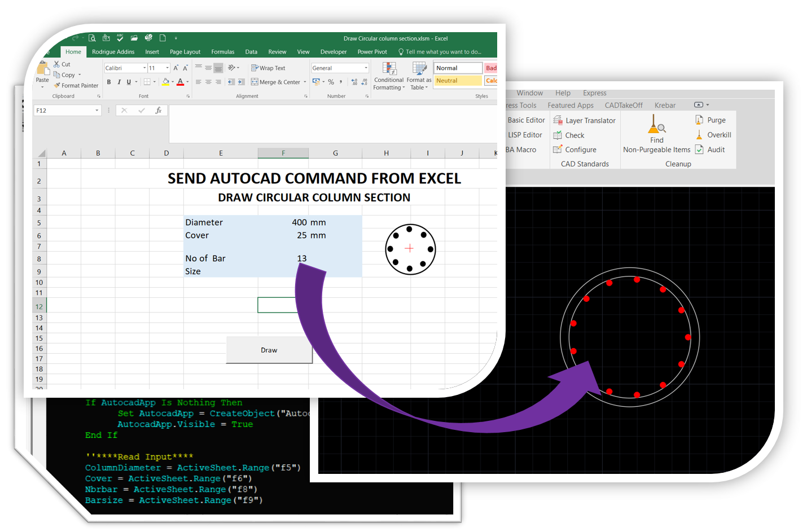
Task: Click Increase Indent icon
Action: point(241,82)
